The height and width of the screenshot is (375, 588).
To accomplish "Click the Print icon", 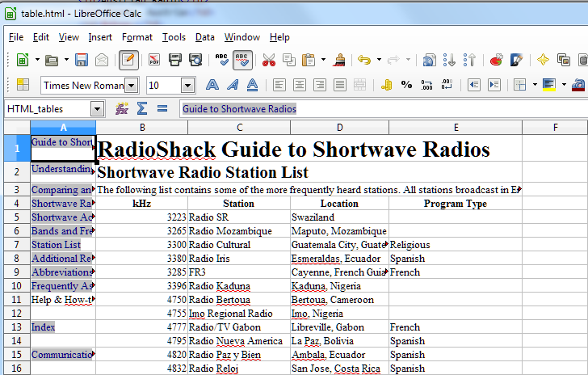I will (174, 60).
